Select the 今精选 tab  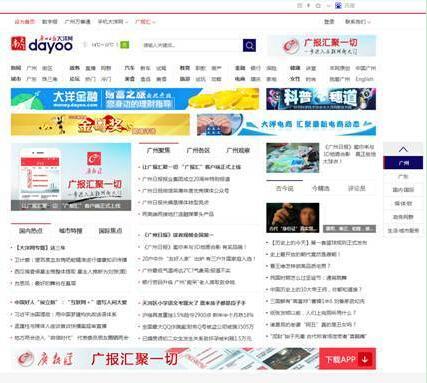(x=321, y=188)
